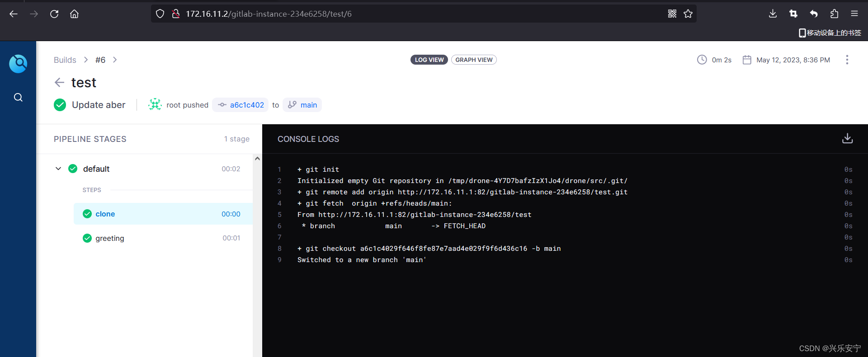Select the clone step

pyautogui.click(x=163, y=214)
